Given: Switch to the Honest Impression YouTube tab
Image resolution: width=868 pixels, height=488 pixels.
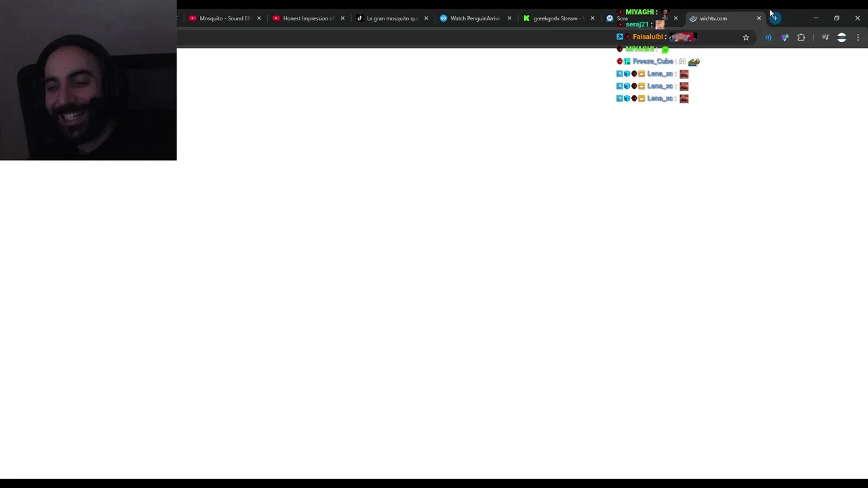Looking at the screenshot, I should pyautogui.click(x=309, y=18).
